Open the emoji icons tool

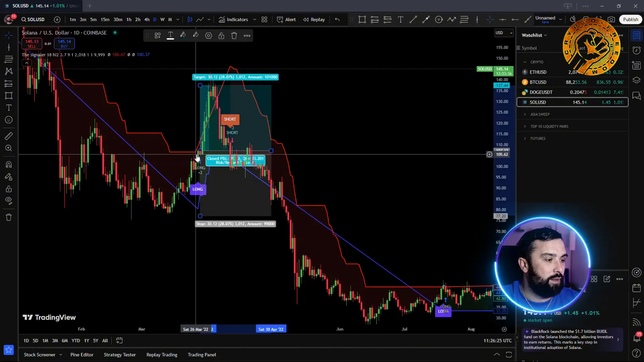[x=9, y=120]
